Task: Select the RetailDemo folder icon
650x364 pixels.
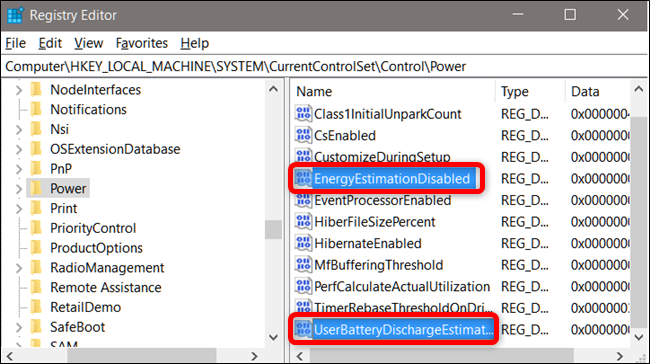Action: pos(36,307)
